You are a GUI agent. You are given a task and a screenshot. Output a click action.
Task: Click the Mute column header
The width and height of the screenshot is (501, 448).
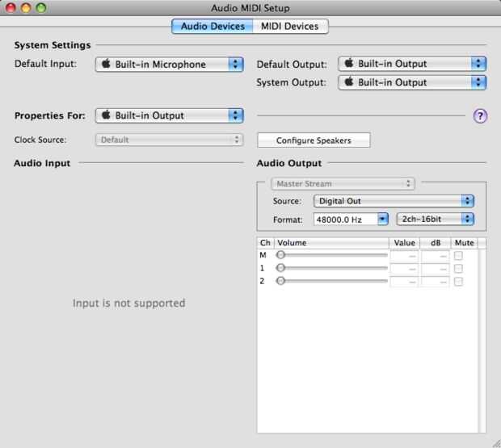click(x=465, y=243)
